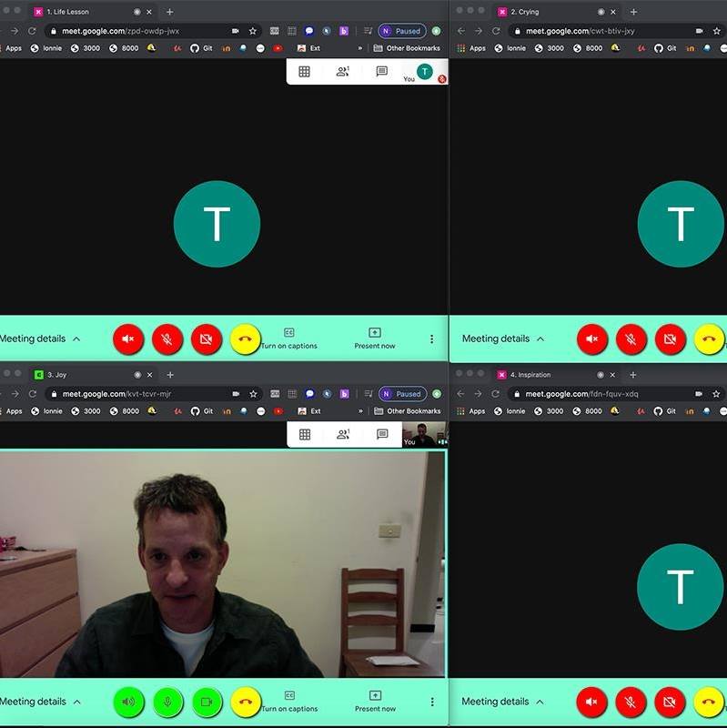Open the Git bookmark in Crying window
The image size is (727, 728).
[665, 48]
